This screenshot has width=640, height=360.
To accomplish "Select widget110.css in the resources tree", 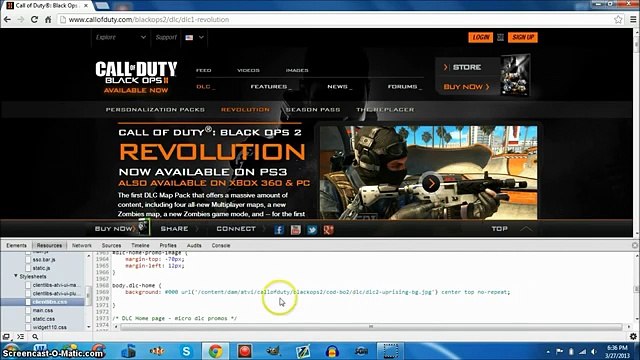I will (49, 327).
